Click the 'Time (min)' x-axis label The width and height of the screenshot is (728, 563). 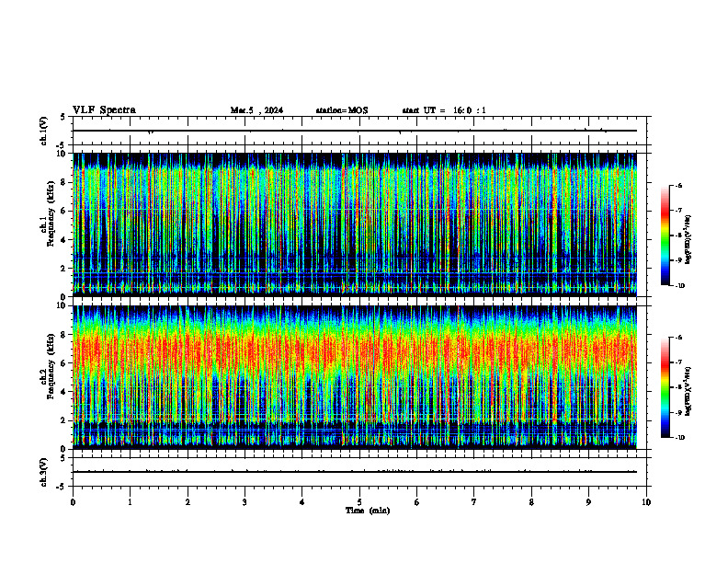pos(368,511)
